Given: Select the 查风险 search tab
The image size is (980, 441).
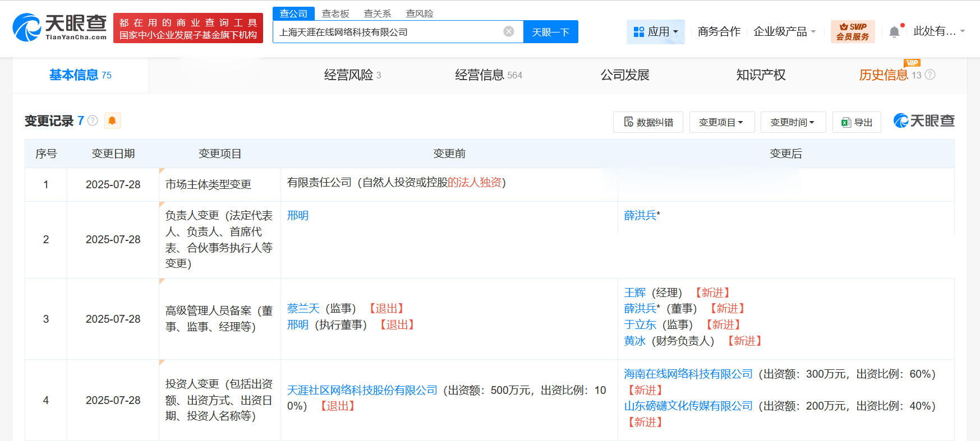Looking at the screenshot, I should pos(420,13).
